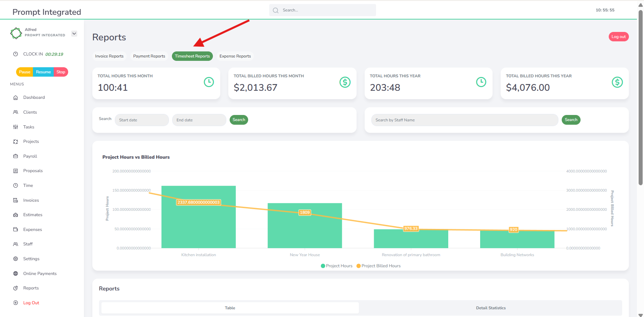This screenshot has width=644, height=317.
Task: Toggle Project Billed Hours legend series
Action: [x=378, y=266]
